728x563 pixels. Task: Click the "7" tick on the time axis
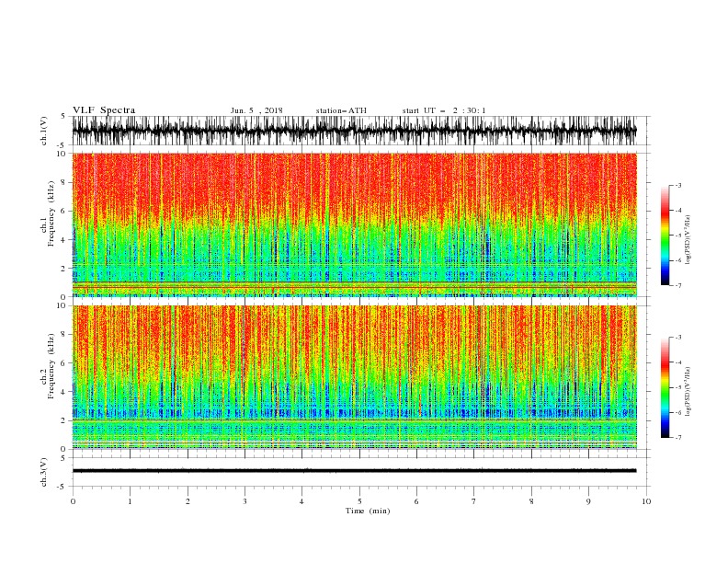474,501
